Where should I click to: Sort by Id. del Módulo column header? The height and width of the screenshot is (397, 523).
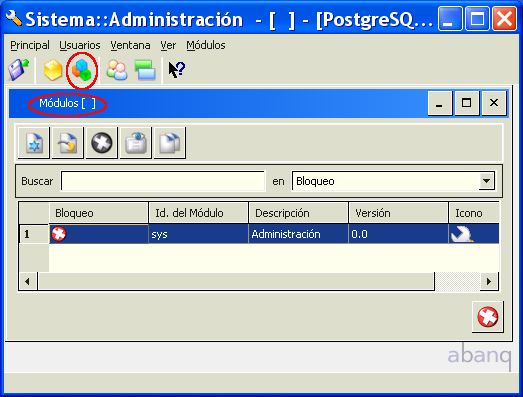(x=198, y=213)
